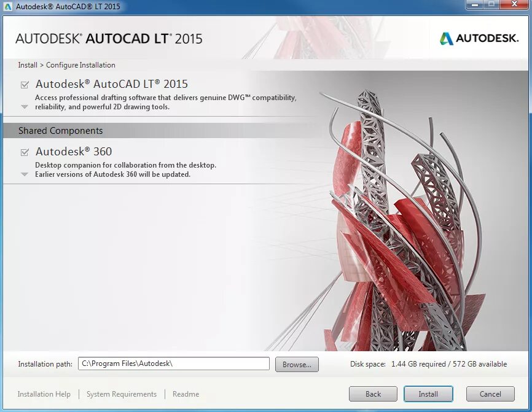
Task: Minimize the installer window
Action: click(x=475, y=5)
